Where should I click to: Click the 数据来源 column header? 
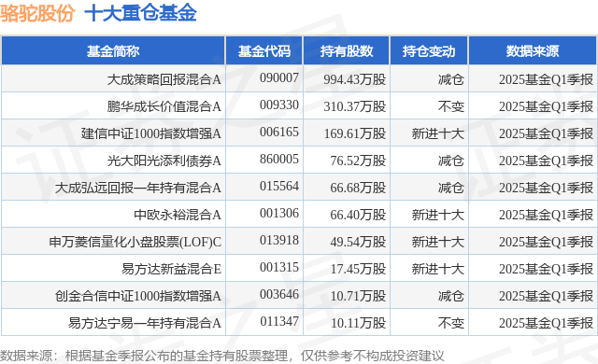(533, 51)
